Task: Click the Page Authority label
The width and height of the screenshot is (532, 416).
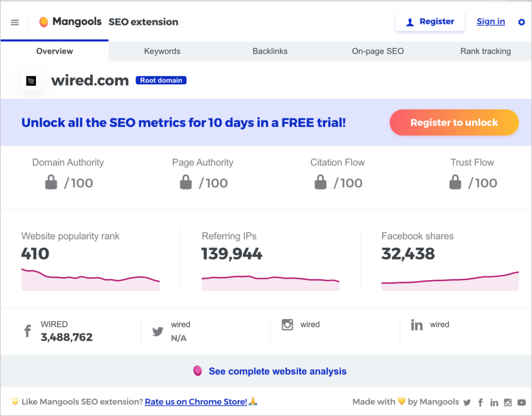Action: pos(203,162)
